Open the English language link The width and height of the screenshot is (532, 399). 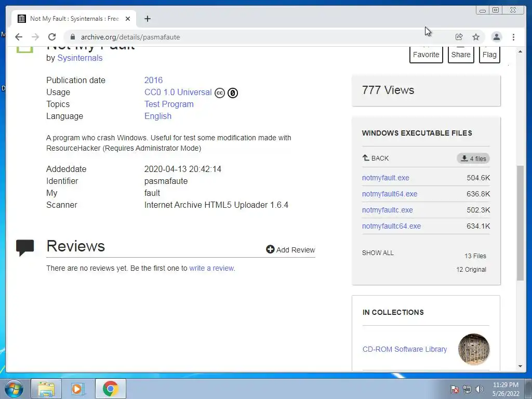click(158, 116)
